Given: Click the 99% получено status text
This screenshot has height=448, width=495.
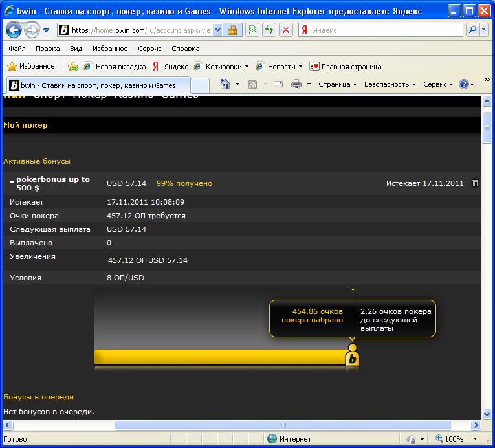Looking at the screenshot, I should pos(184,183).
